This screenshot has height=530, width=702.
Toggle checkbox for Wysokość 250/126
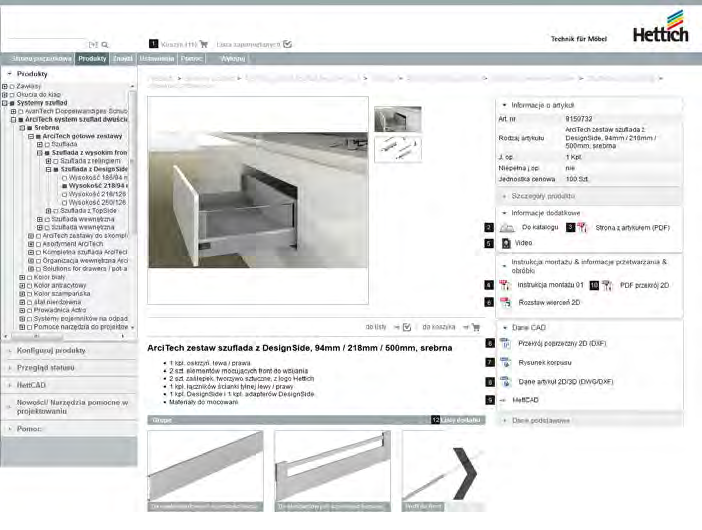64,203
